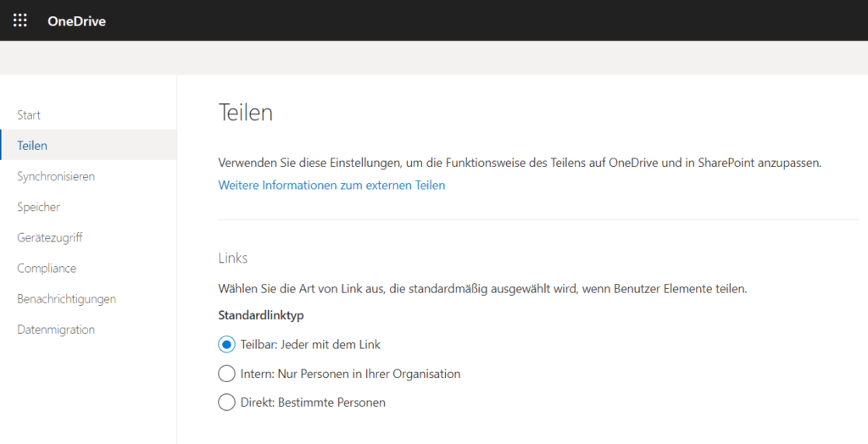The image size is (868, 444).
Task: Select 'Direkt: Bestimmte Personen' radio button
Action: (226, 402)
